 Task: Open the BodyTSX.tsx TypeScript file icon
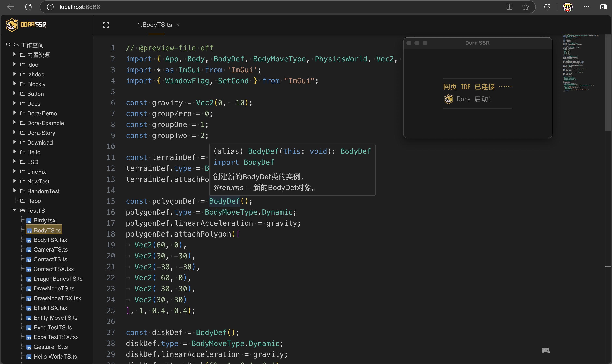[x=29, y=240]
